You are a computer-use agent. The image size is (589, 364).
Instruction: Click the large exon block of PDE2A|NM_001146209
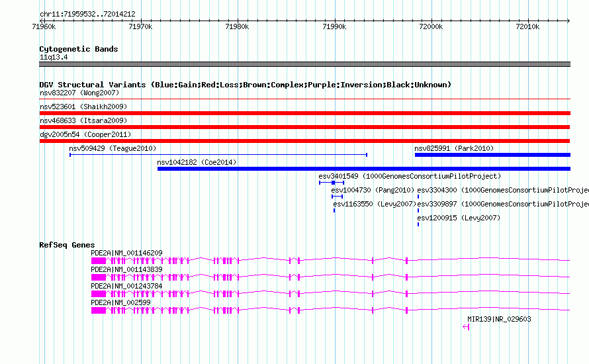coord(99,261)
